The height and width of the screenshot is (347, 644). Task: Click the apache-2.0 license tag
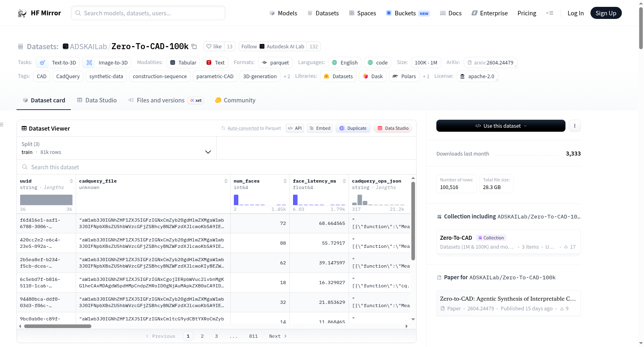coord(477,76)
